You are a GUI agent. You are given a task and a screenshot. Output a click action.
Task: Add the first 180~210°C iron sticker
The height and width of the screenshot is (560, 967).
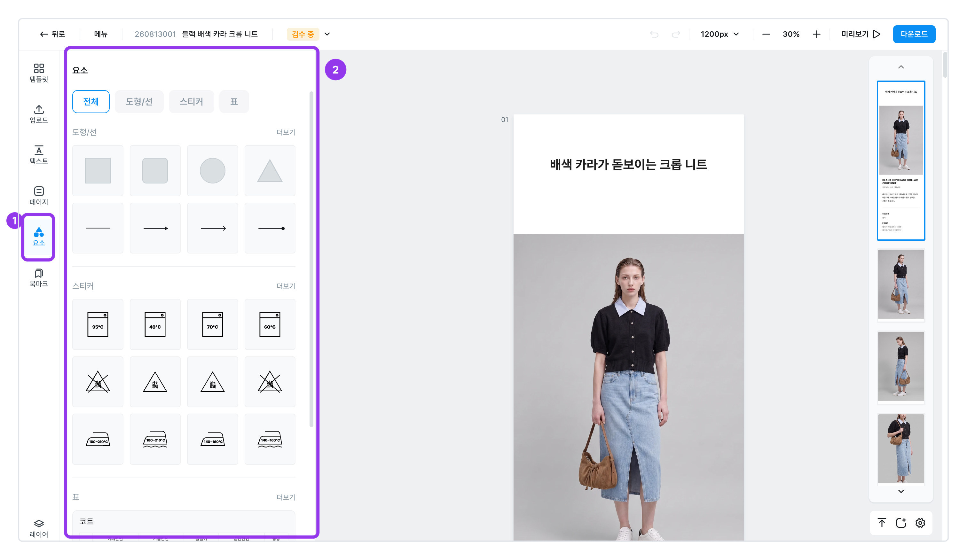(x=98, y=439)
